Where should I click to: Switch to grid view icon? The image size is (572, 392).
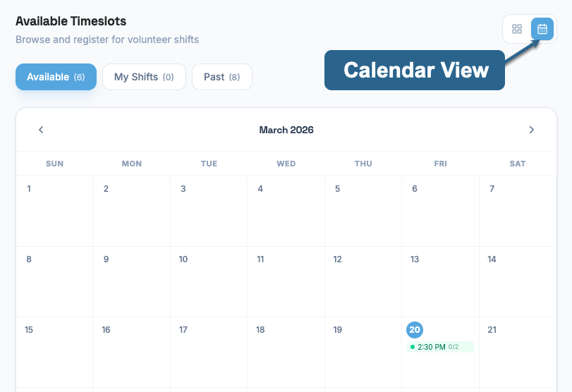coord(517,29)
